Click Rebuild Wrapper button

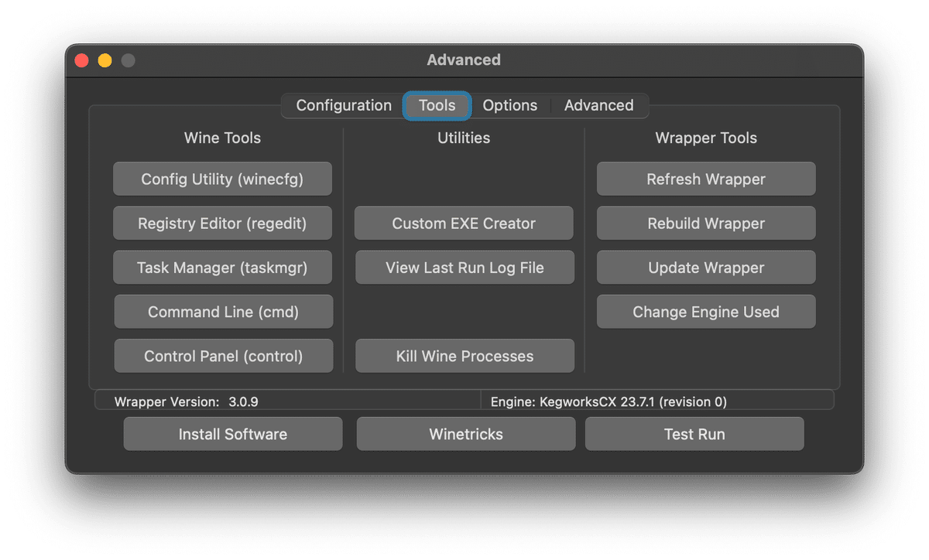(706, 223)
